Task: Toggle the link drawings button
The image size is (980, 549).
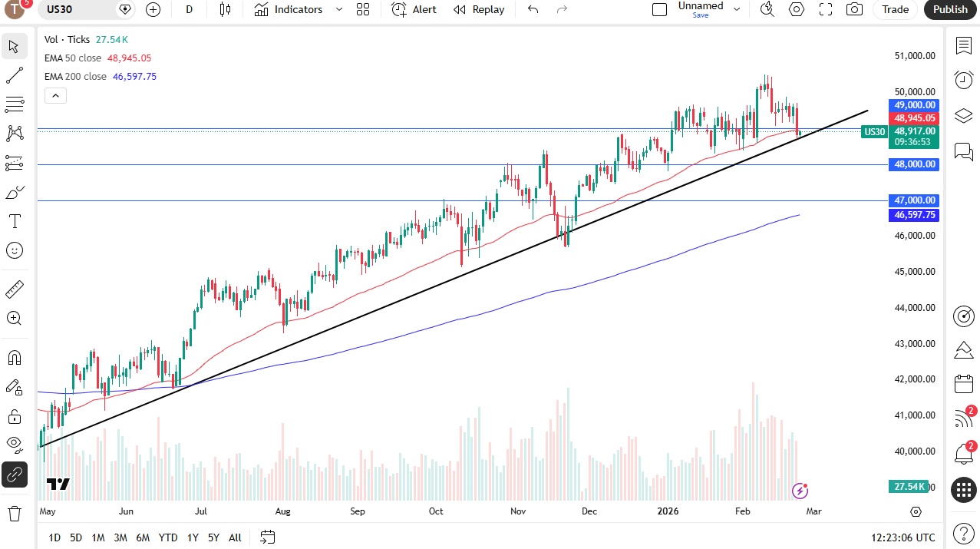Action: 14,475
